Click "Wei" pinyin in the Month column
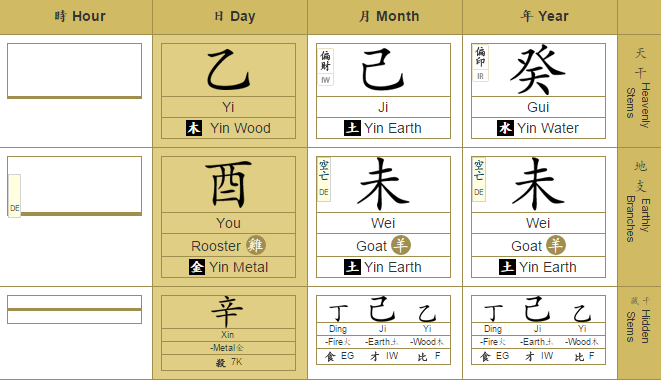This screenshot has width=661, height=382. 383,223
